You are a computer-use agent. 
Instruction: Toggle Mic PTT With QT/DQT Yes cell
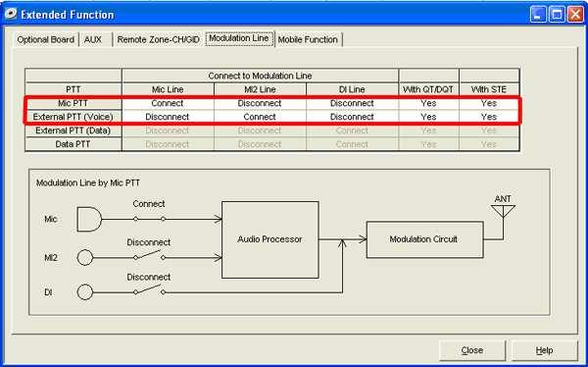(x=428, y=103)
